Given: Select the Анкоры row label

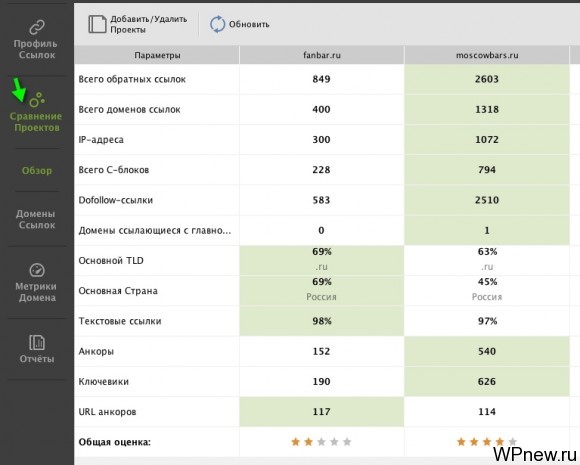Looking at the screenshot, I should tap(96, 351).
